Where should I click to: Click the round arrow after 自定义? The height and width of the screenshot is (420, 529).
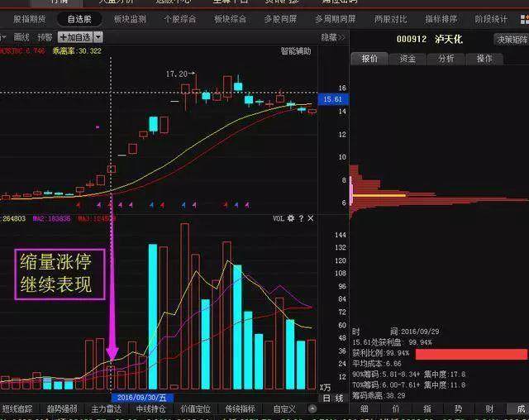[x=312, y=409]
